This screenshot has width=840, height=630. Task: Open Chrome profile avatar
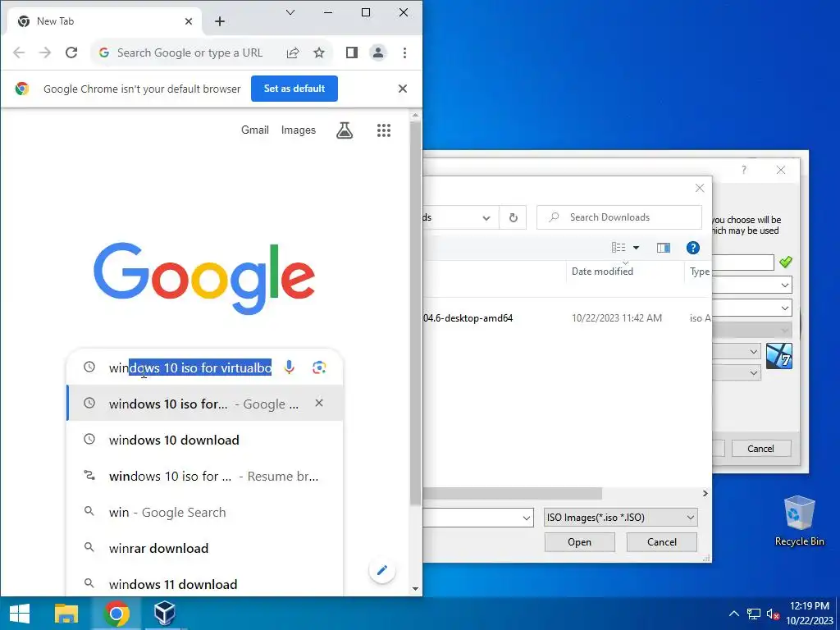(378, 52)
